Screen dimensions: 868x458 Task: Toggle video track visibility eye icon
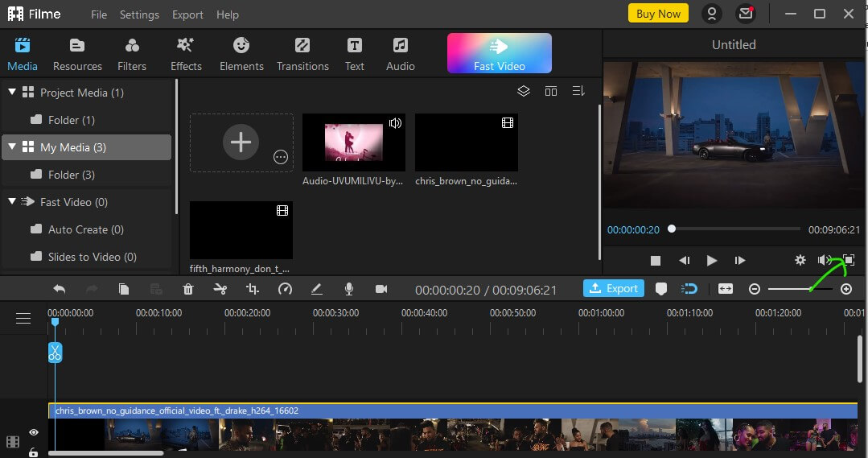click(x=34, y=432)
